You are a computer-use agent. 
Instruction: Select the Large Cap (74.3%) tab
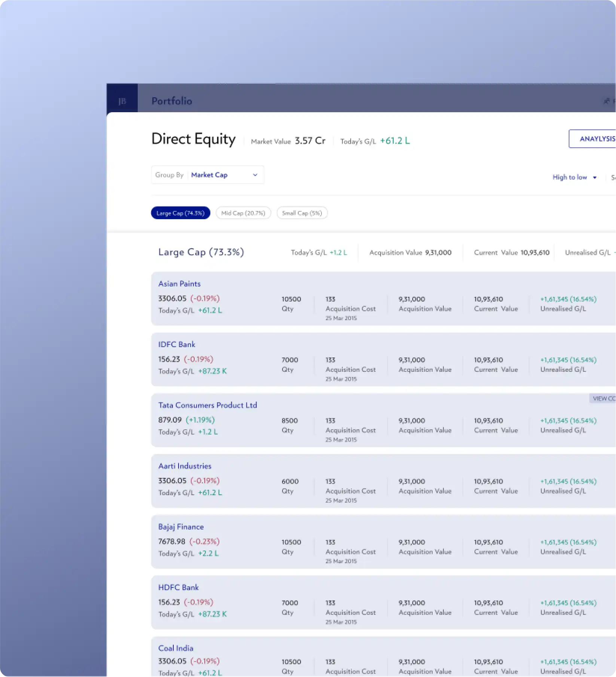click(180, 213)
